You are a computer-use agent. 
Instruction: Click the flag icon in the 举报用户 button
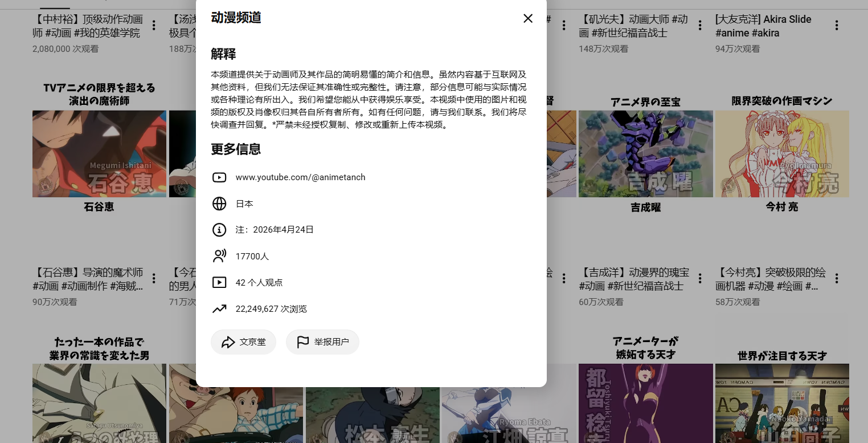click(303, 342)
